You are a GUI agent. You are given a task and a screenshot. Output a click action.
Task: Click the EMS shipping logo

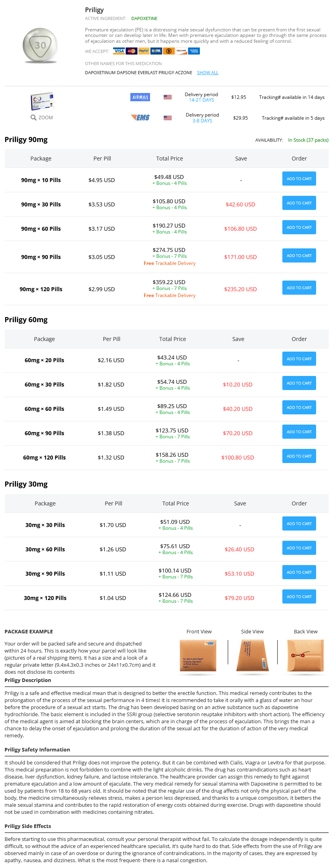(x=140, y=117)
